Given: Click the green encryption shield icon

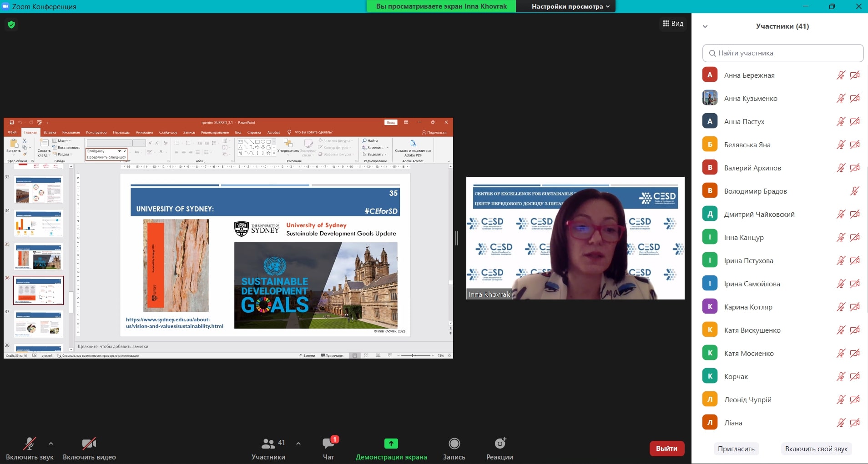Looking at the screenshot, I should (x=11, y=25).
